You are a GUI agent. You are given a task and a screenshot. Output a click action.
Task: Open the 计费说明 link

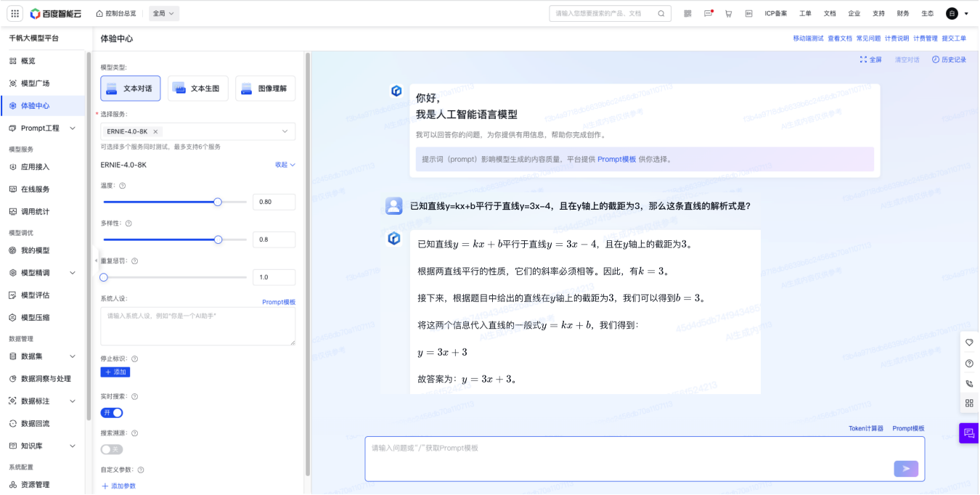point(897,38)
